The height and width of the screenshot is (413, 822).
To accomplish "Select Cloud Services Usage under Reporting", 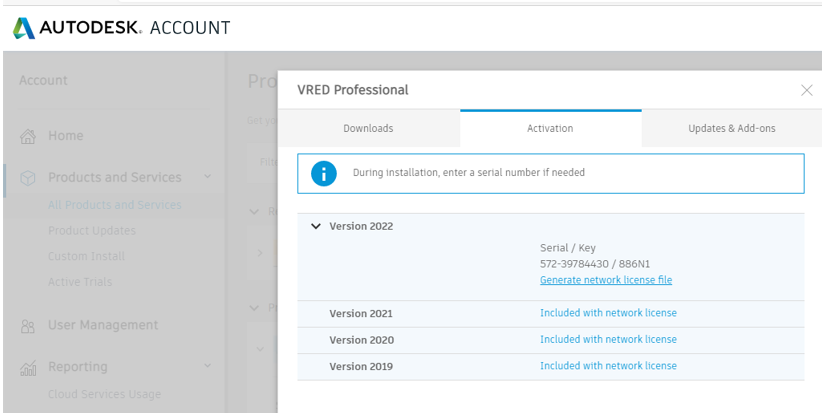I will [x=104, y=394].
